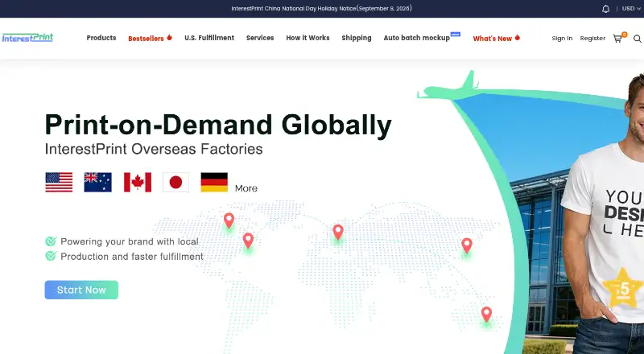This screenshot has height=354, width=644.
Task: Click the new badge on Auto batch mockup
Action: 455,34
